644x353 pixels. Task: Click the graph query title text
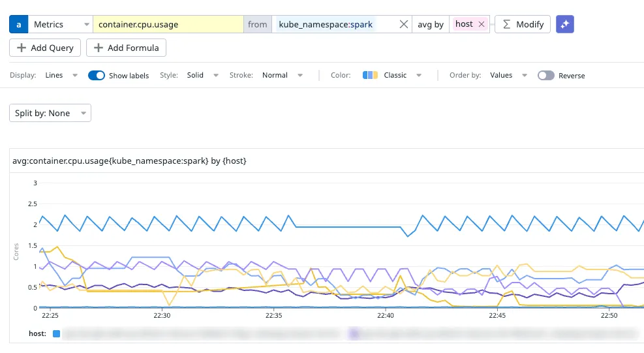click(129, 161)
